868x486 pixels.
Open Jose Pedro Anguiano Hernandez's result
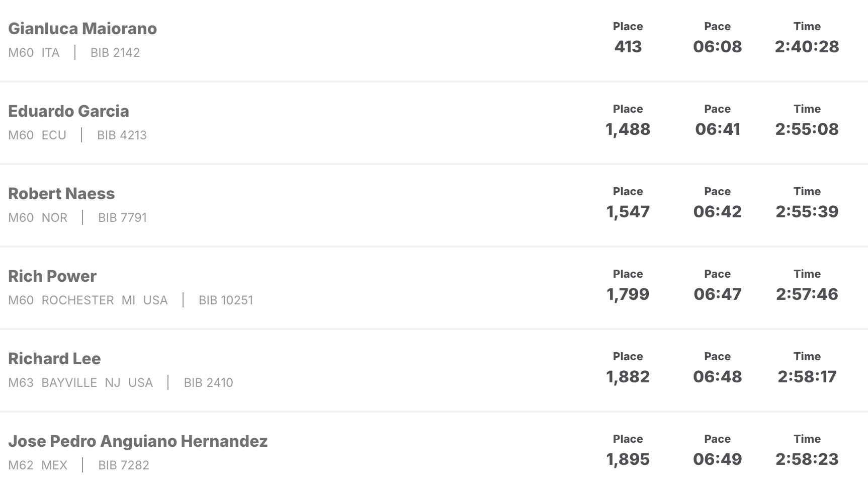[138, 441]
